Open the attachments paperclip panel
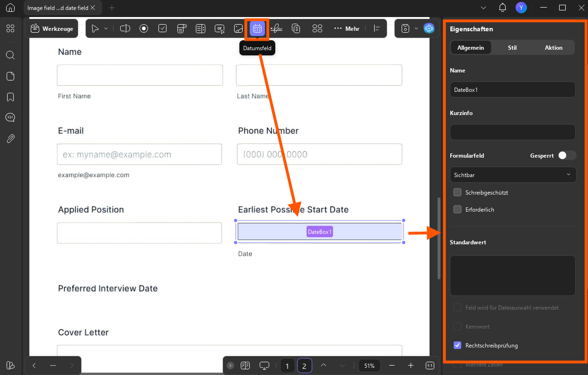This screenshot has height=375, width=588. click(10, 139)
